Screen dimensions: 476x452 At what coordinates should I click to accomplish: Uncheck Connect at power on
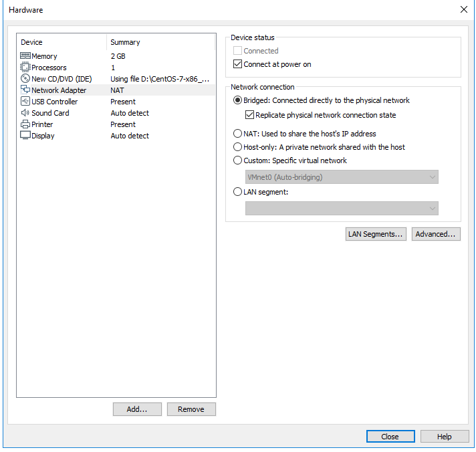click(237, 64)
